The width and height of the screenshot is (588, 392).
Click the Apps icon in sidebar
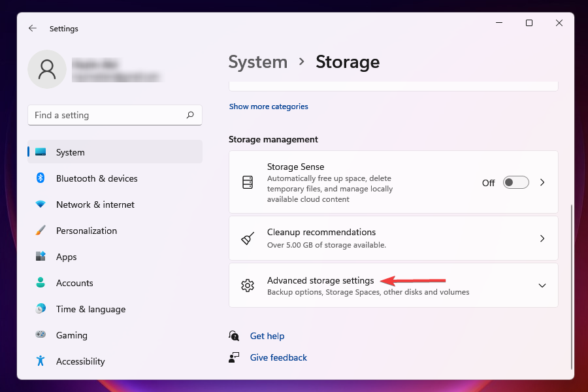click(41, 256)
